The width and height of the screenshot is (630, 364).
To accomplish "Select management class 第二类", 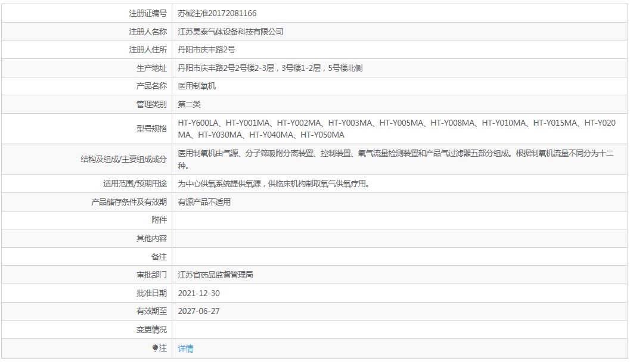I will click(x=190, y=104).
